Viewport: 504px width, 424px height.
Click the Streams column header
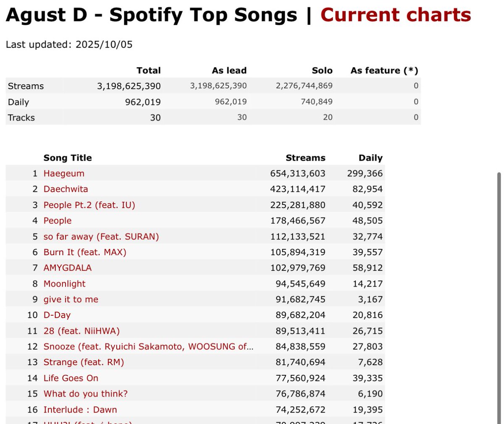pyautogui.click(x=305, y=158)
